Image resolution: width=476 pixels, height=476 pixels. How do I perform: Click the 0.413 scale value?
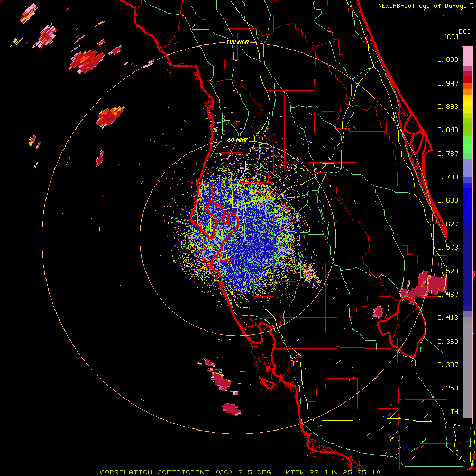[448, 318]
